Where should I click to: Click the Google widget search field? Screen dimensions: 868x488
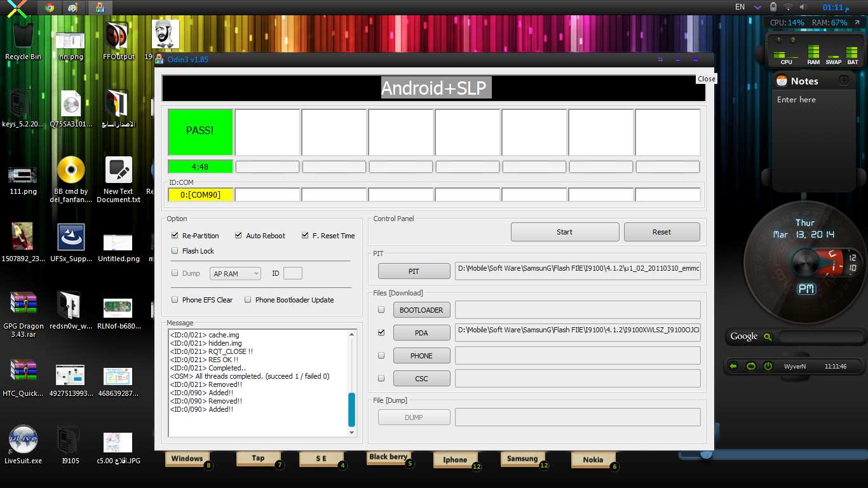[820, 337]
